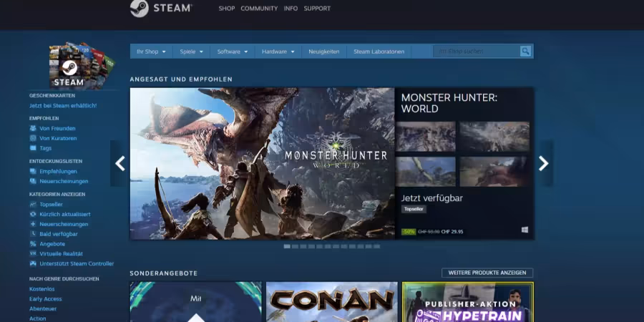
Task: Advance to next featured game arrow
Action: pyautogui.click(x=543, y=163)
